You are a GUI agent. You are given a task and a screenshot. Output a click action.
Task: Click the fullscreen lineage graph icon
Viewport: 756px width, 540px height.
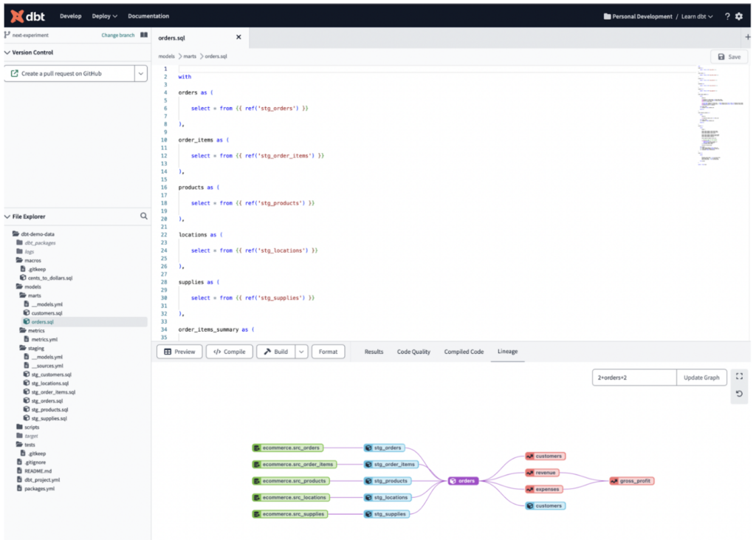(x=740, y=377)
